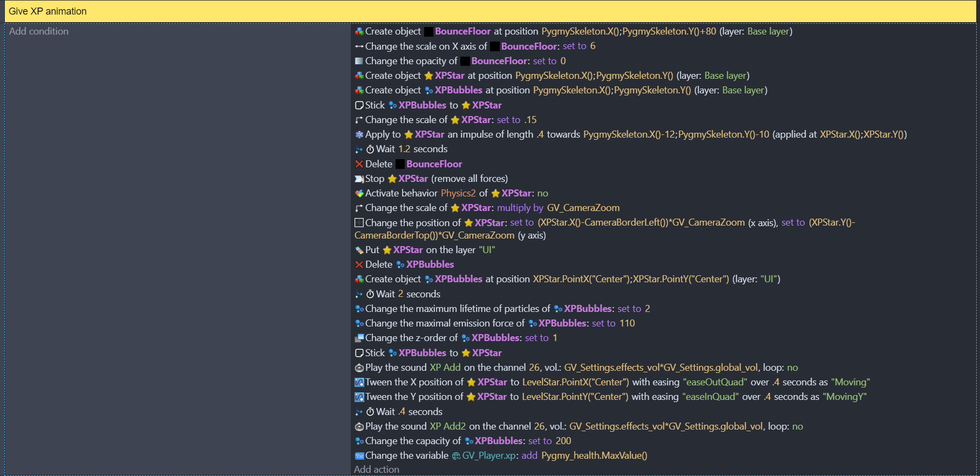Image resolution: width=980 pixels, height=476 pixels.
Task: Click the capacity value 200 for XPBubbles
Action: tap(563, 441)
